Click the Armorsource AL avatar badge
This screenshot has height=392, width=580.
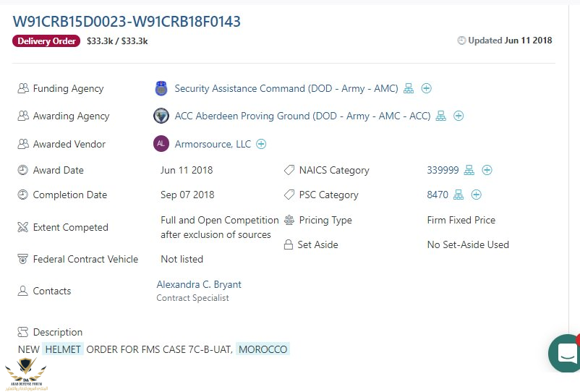tap(161, 144)
